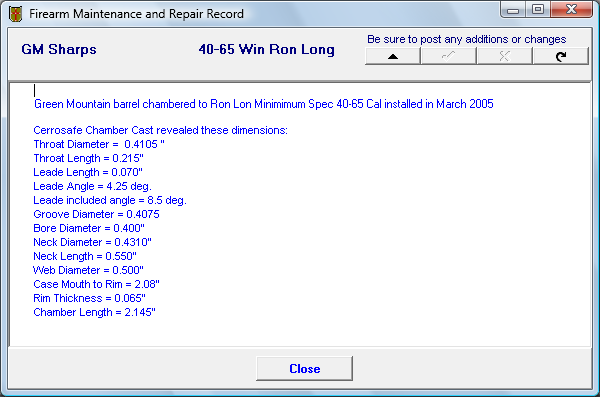Click the edit record up-arrow button
Viewport: 600px width, 397px height.
(393, 56)
